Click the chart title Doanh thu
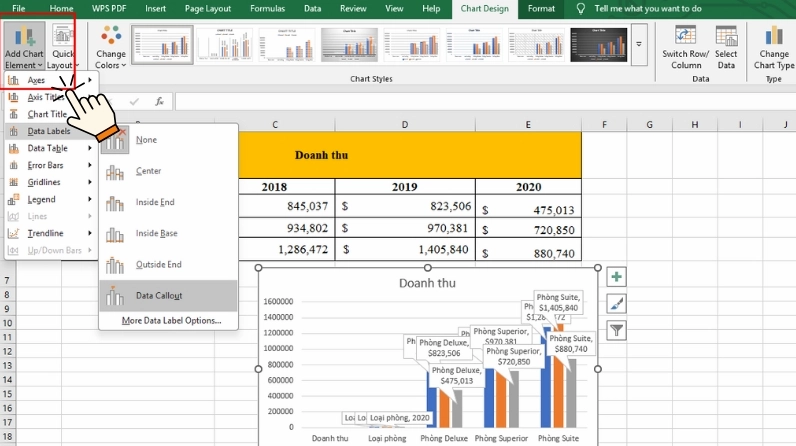796x446 pixels. pyautogui.click(x=427, y=283)
